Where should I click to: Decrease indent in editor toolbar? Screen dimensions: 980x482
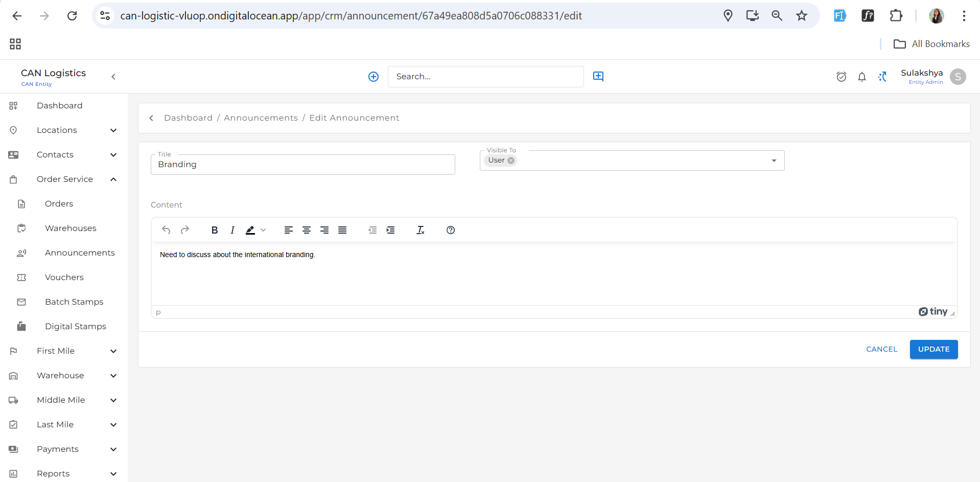[372, 230]
